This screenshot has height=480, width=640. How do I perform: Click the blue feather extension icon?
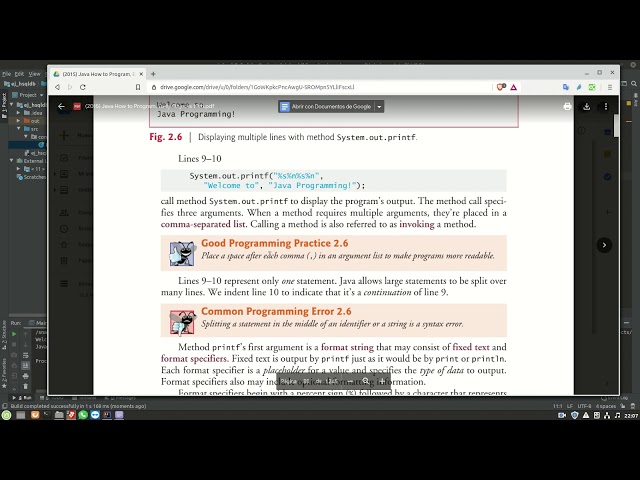point(579,87)
